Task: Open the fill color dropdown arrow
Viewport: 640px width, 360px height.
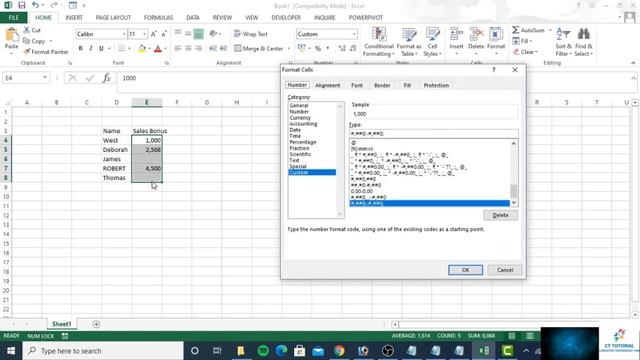Action: [x=149, y=49]
